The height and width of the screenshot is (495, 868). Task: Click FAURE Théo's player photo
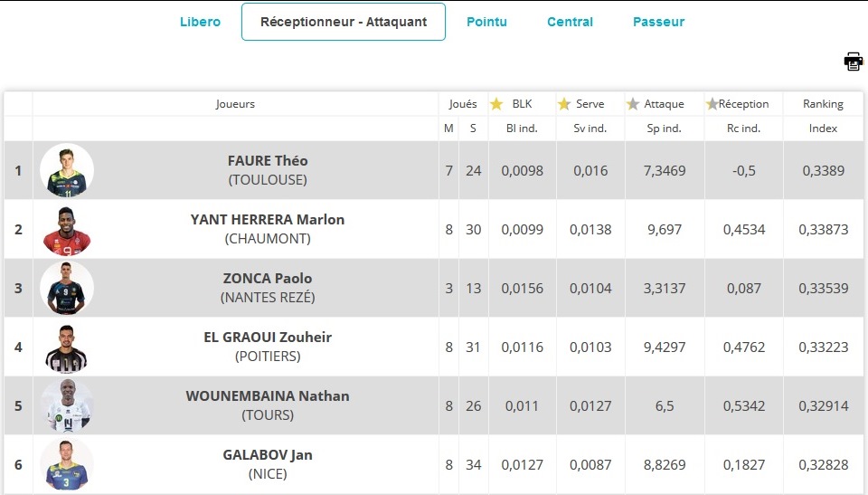pos(67,170)
